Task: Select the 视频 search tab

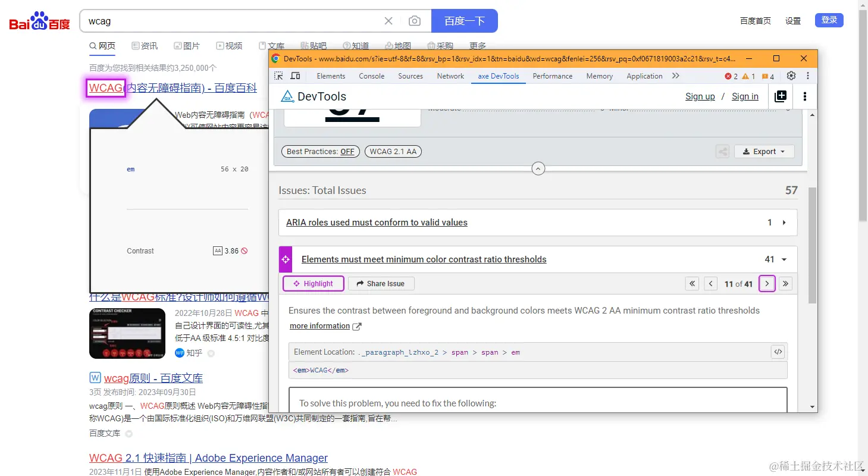Action: pos(229,46)
